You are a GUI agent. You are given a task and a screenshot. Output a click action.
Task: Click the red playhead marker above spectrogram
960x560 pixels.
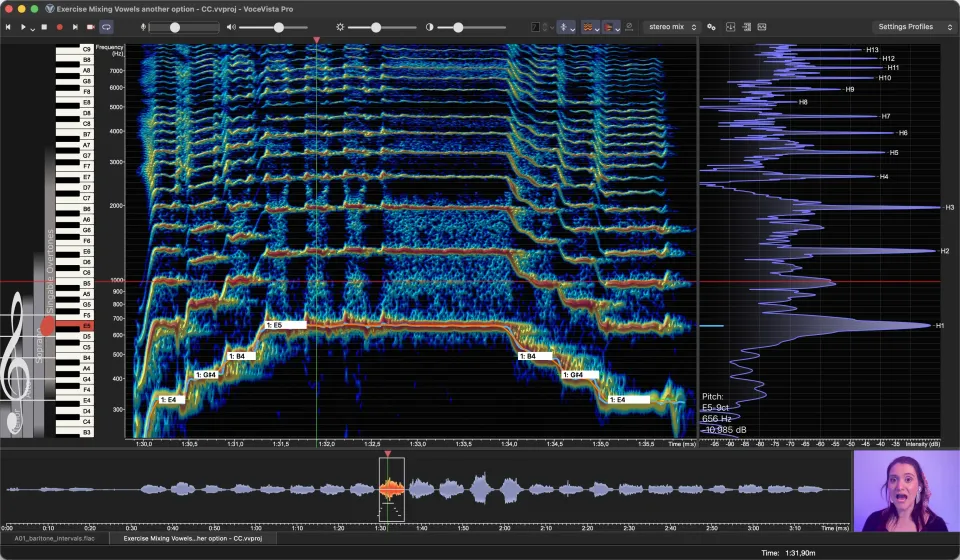pyautogui.click(x=317, y=40)
